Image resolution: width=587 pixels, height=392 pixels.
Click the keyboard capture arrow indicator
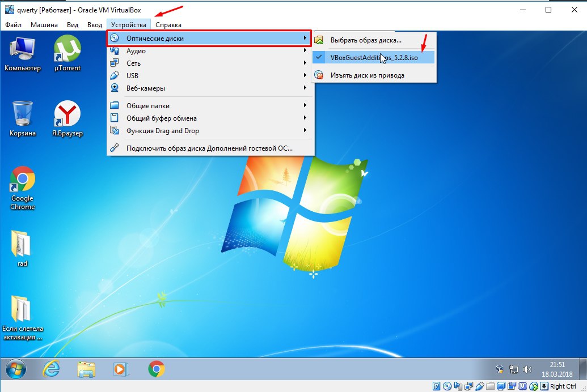(544, 386)
